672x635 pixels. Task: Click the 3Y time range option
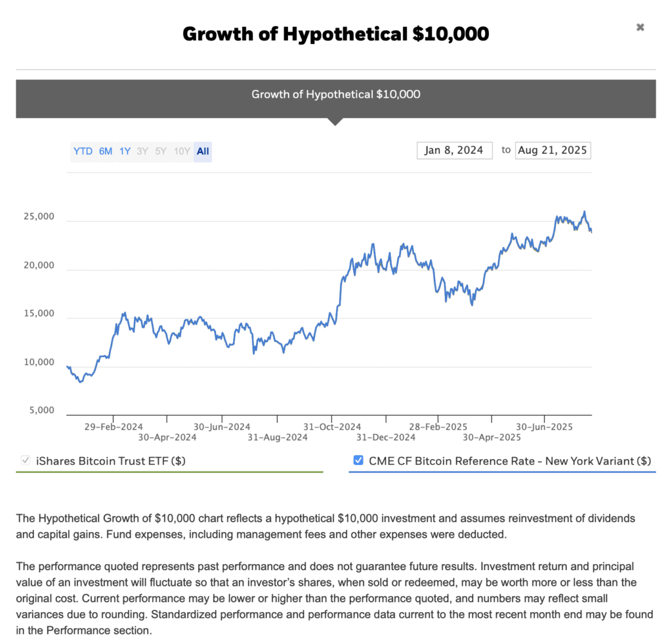coord(142,151)
